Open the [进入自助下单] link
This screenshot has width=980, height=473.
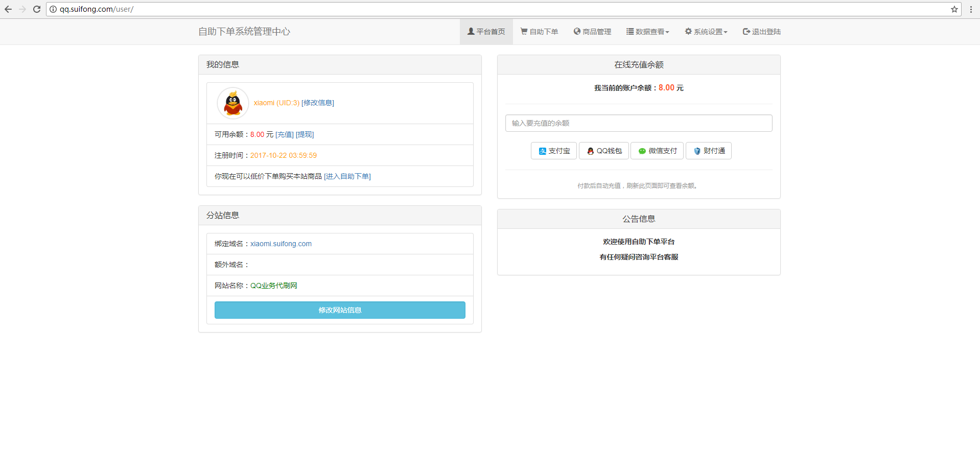click(x=347, y=176)
